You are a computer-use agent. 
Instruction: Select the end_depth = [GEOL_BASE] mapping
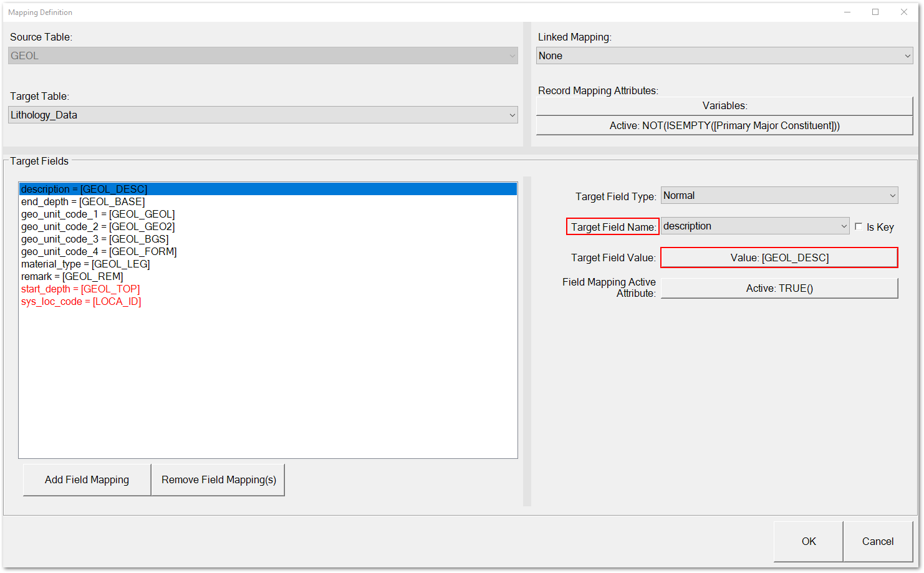(x=268, y=201)
